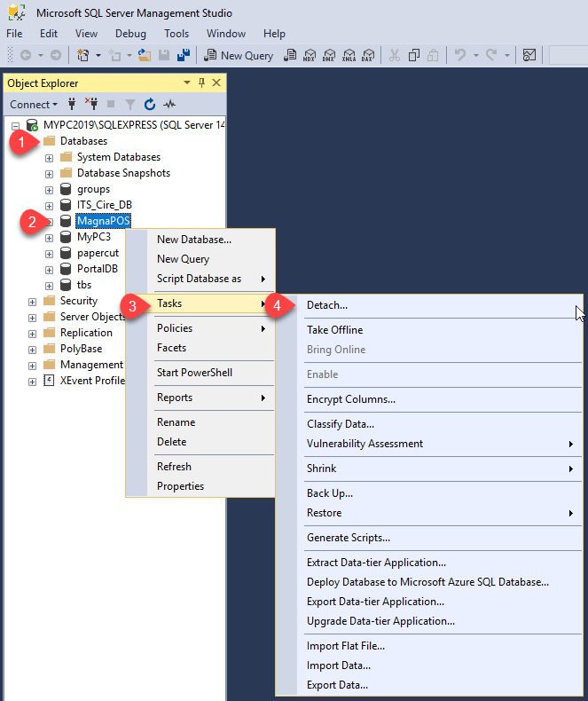Expand the Security node in tree
The width and height of the screenshot is (588, 701).
click(x=33, y=301)
